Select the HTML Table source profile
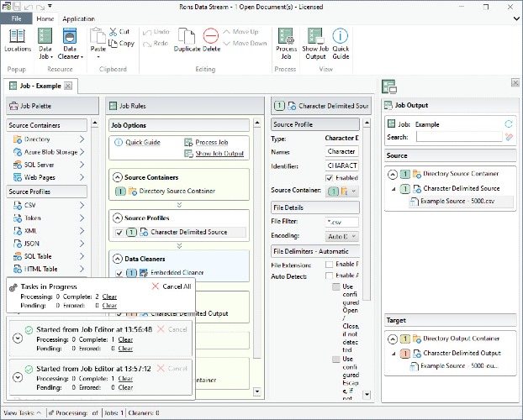 pyautogui.click(x=49, y=269)
